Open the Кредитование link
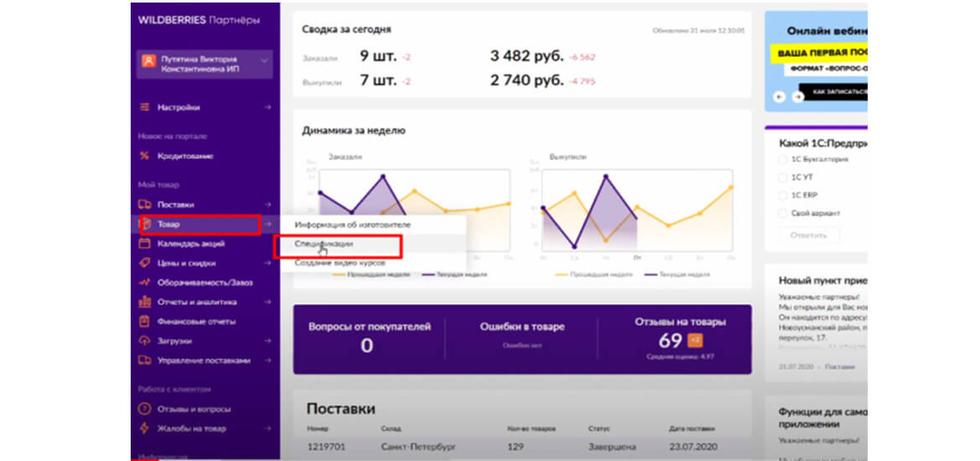This screenshot has width=980, height=461. point(186,157)
